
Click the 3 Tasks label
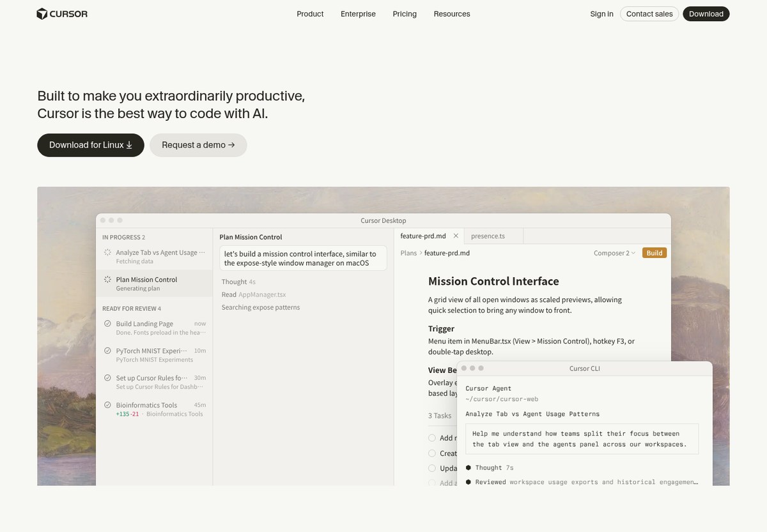coord(440,415)
